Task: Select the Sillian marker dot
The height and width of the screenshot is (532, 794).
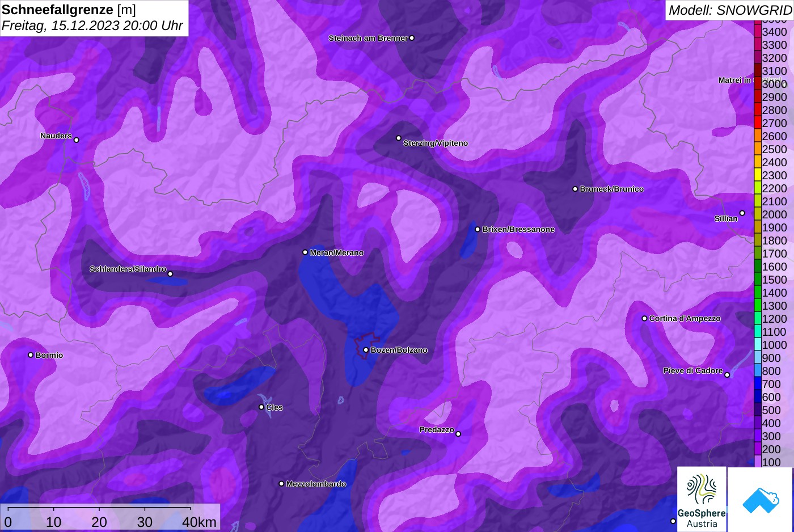Action: coord(742,213)
